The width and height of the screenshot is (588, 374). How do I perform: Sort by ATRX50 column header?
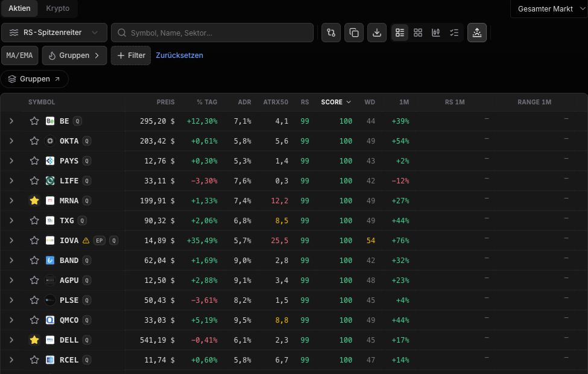tap(276, 102)
